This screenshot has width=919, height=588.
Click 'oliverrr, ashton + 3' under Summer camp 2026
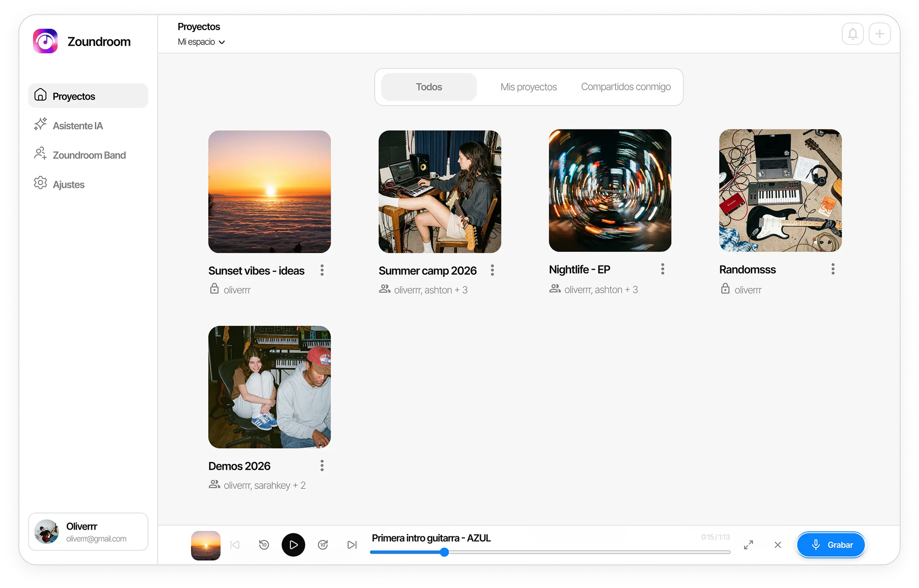[431, 290]
